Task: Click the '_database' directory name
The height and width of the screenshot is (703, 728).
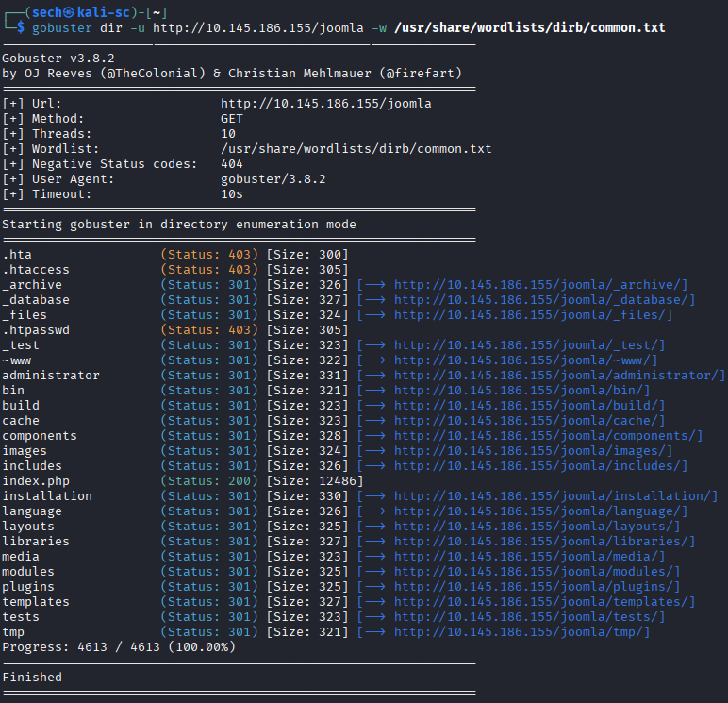Action: [x=36, y=300]
